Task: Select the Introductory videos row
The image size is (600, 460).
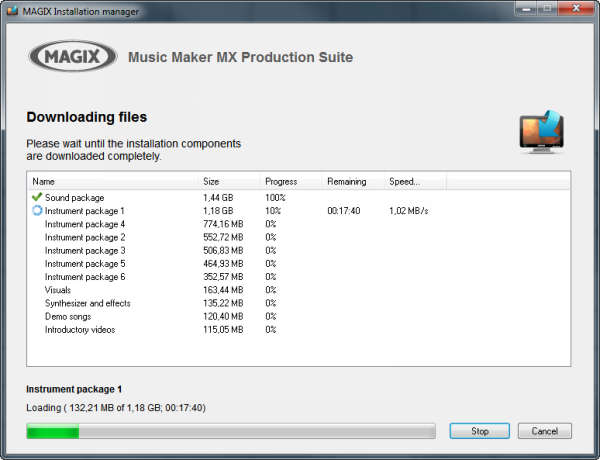Action: click(79, 329)
